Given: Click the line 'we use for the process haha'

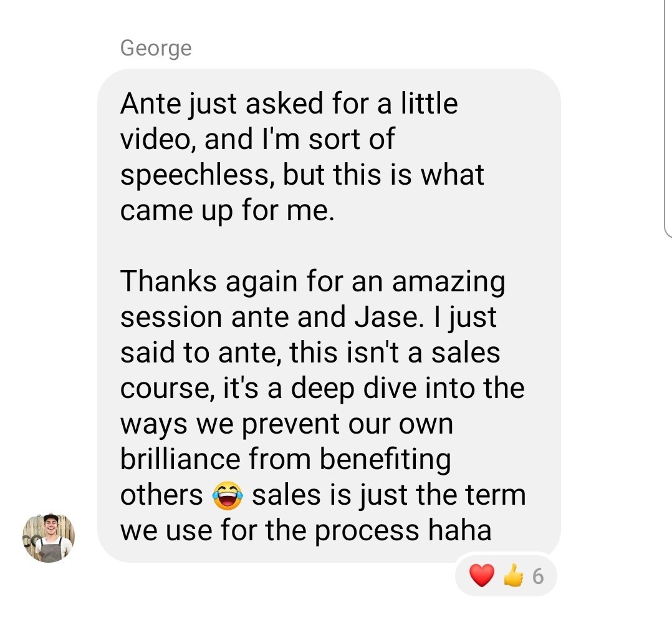Looking at the screenshot, I should click(x=305, y=530).
